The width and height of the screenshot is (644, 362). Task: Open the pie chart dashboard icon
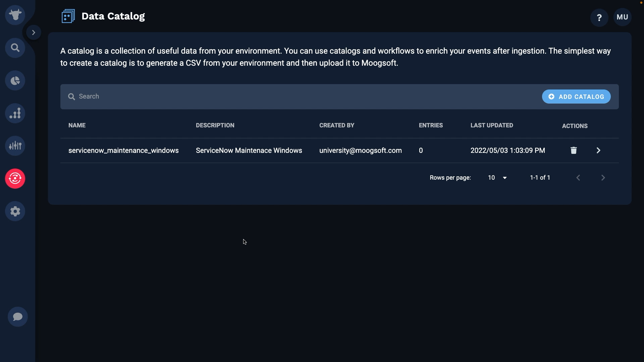tap(15, 81)
